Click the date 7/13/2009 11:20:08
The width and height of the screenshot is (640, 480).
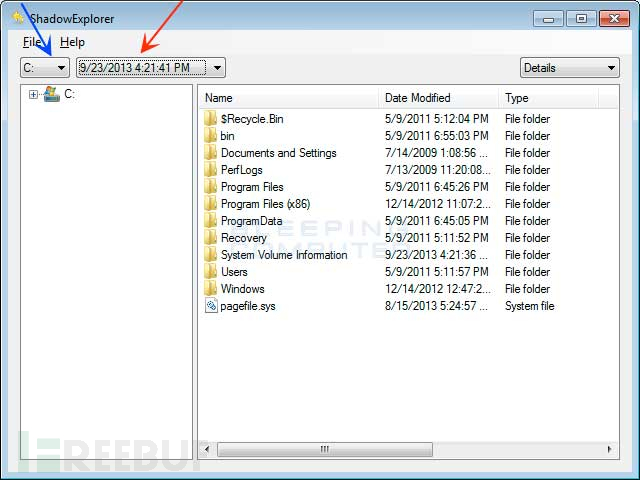pyautogui.click(x=438, y=170)
